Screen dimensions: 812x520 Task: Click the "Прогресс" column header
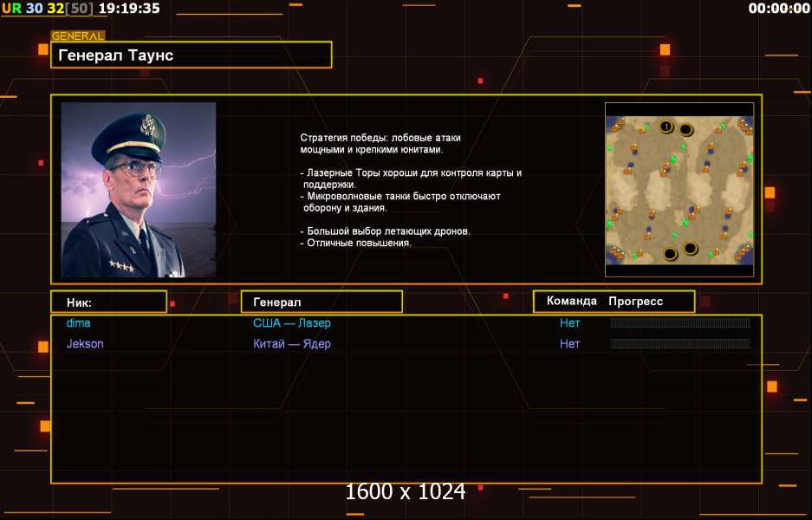pos(635,302)
